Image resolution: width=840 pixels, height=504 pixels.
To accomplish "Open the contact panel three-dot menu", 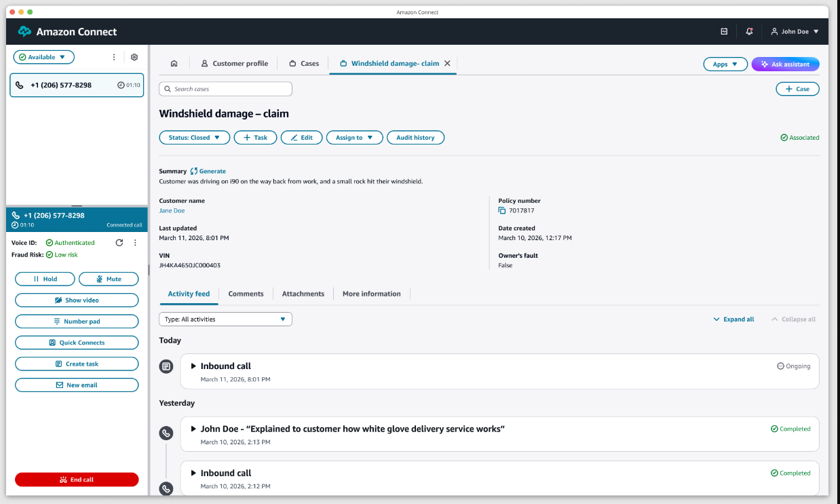I will coord(114,57).
